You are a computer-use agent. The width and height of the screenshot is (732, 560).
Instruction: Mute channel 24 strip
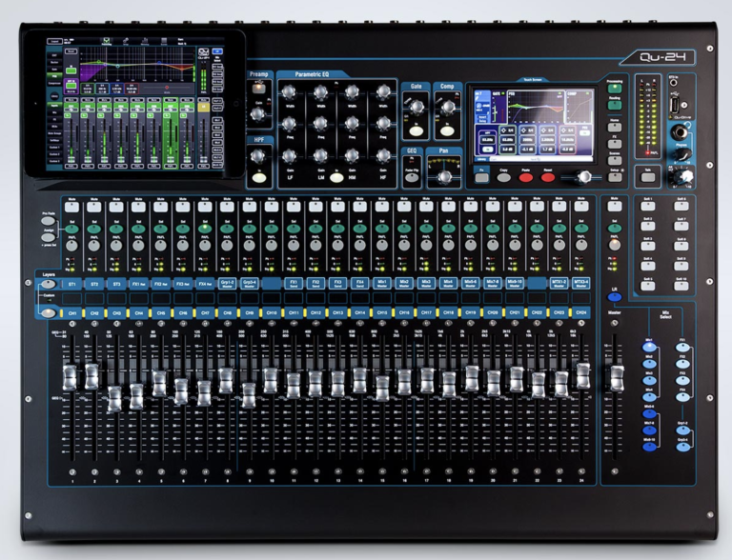pyautogui.click(x=581, y=207)
